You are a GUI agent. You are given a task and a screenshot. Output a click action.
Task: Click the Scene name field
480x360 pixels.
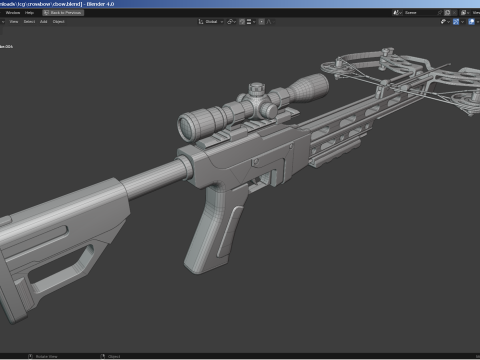420,13
